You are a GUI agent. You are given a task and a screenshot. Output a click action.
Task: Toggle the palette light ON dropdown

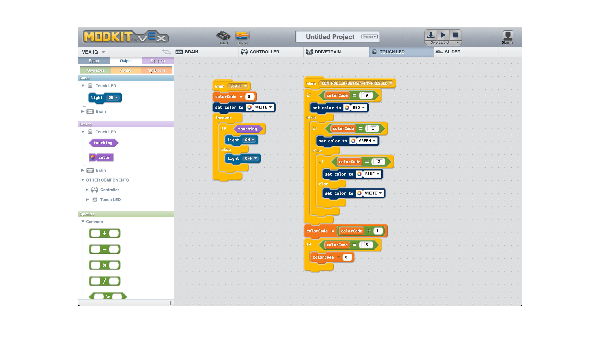coord(113,98)
